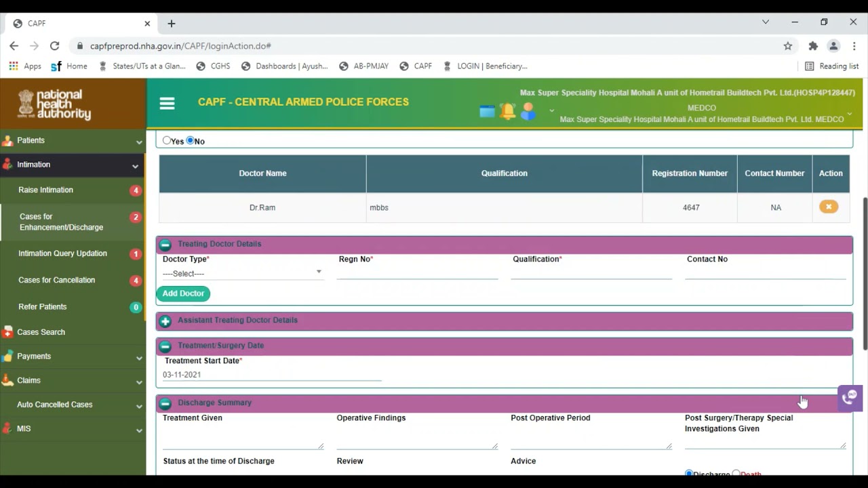Click the Cases Search sidebar icon
The width and height of the screenshot is (868, 488).
(x=7, y=332)
